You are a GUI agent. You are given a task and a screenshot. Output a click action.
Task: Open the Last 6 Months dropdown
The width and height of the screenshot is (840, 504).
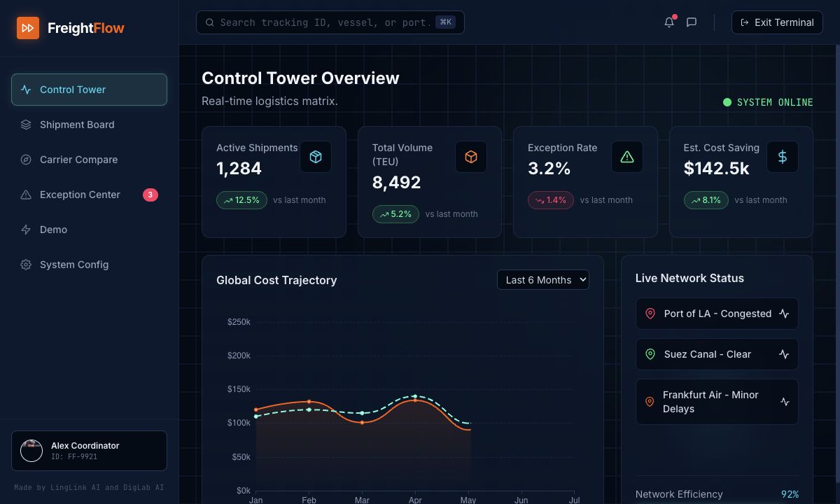[543, 280]
